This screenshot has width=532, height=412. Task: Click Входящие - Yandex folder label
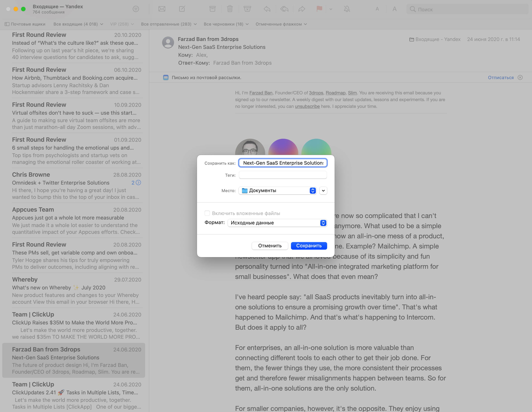pyautogui.click(x=435, y=39)
